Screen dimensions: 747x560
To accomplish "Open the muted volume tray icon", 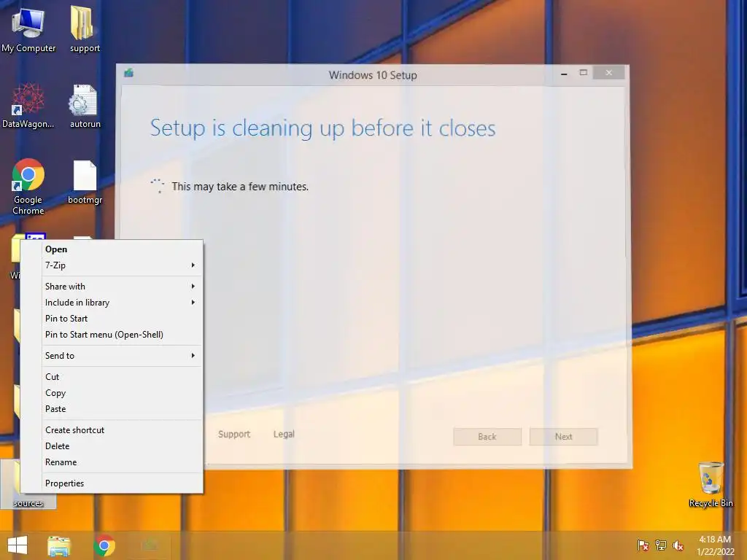I will point(678,545).
